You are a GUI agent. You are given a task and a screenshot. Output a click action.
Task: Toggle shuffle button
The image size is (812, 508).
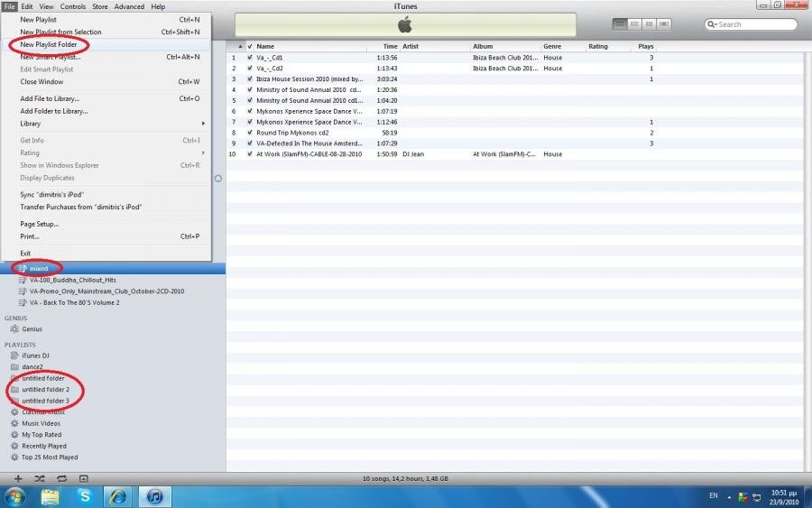[x=40, y=479]
